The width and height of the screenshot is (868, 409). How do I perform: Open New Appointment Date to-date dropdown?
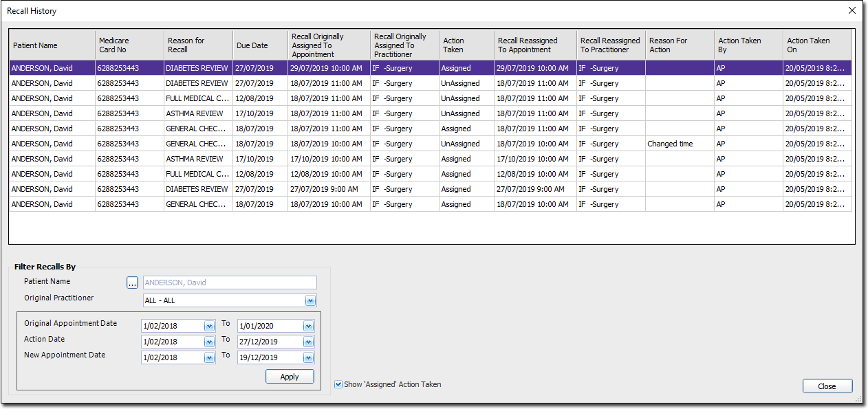[308, 357]
